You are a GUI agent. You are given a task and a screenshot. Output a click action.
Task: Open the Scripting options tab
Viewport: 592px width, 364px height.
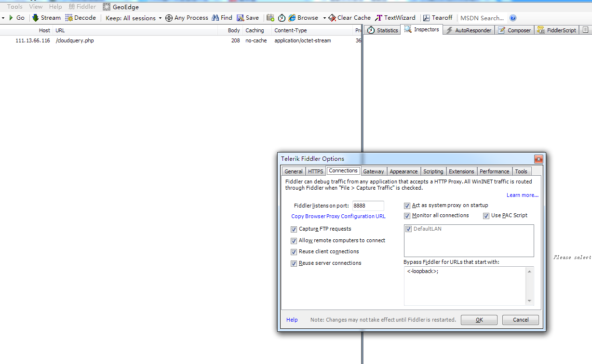[x=433, y=171]
